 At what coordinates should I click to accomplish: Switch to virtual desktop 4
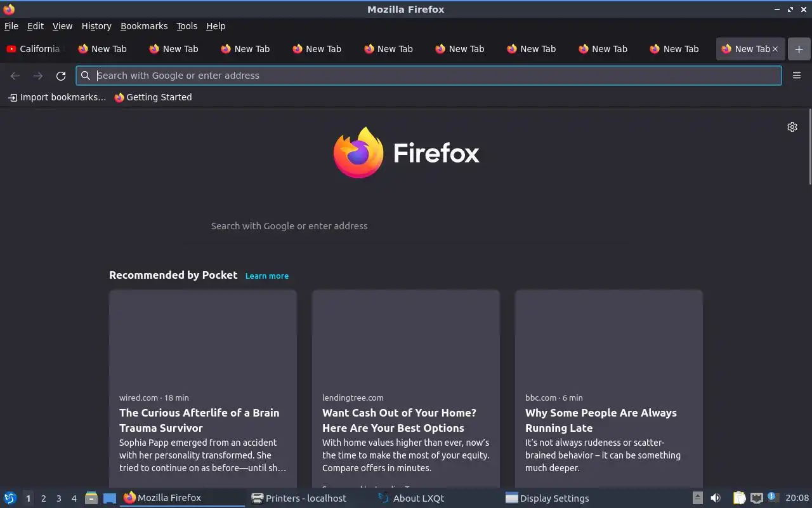(x=74, y=498)
